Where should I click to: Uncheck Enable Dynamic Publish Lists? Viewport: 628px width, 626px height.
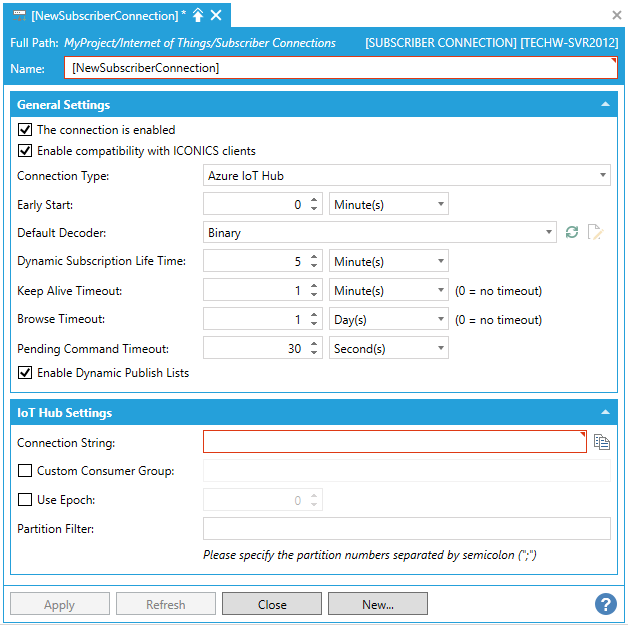tap(25, 373)
